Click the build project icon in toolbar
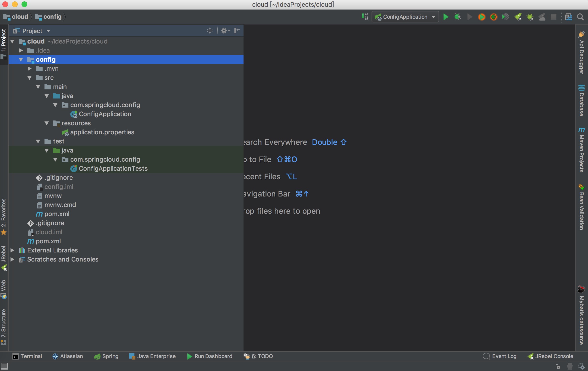The width and height of the screenshot is (588, 371). [365, 17]
